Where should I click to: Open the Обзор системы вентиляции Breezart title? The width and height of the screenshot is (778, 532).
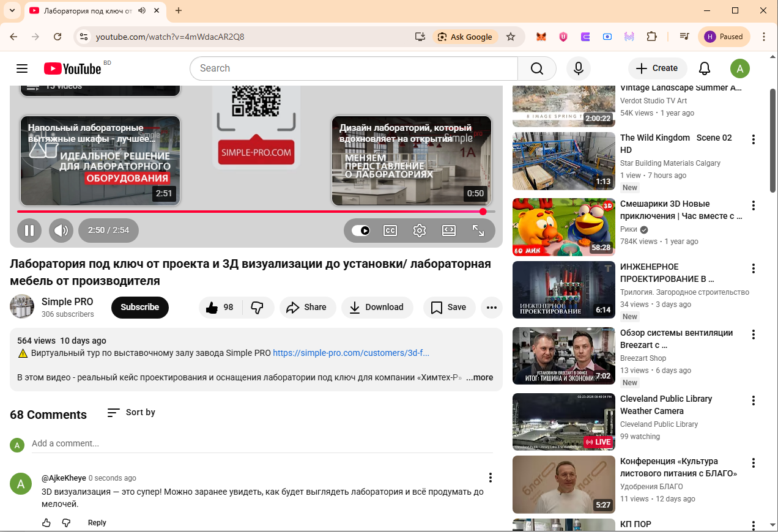[676, 339]
